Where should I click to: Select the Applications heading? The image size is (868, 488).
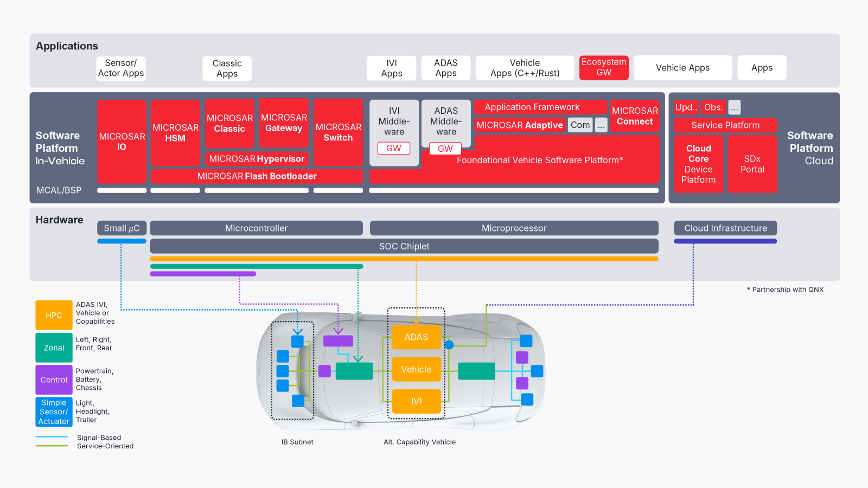click(67, 46)
